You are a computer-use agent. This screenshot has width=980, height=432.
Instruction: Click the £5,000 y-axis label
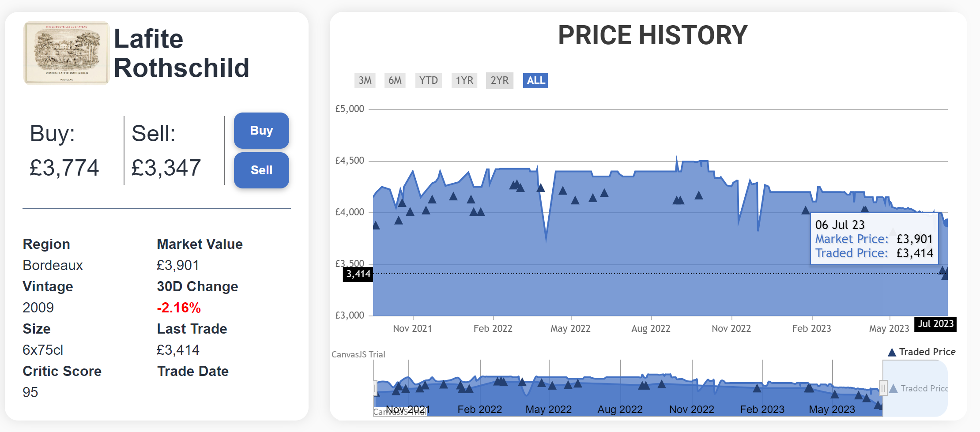pyautogui.click(x=350, y=109)
